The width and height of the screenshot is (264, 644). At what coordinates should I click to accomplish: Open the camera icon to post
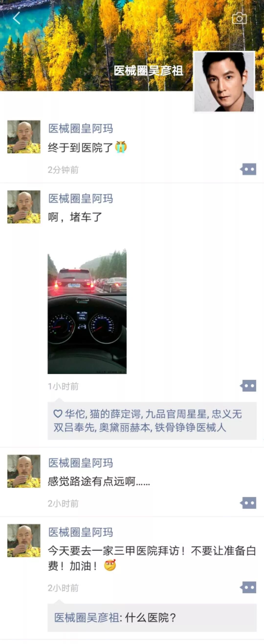pos(239,18)
